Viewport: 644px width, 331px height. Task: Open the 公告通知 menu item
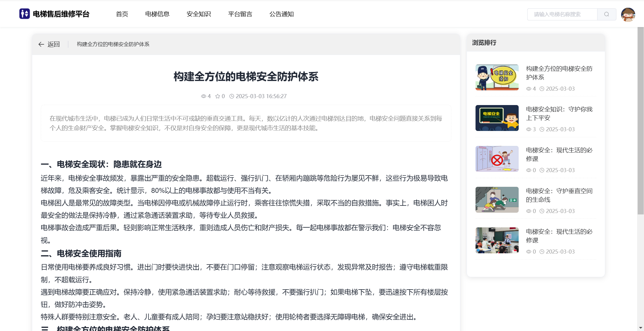pyautogui.click(x=281, y=14)
